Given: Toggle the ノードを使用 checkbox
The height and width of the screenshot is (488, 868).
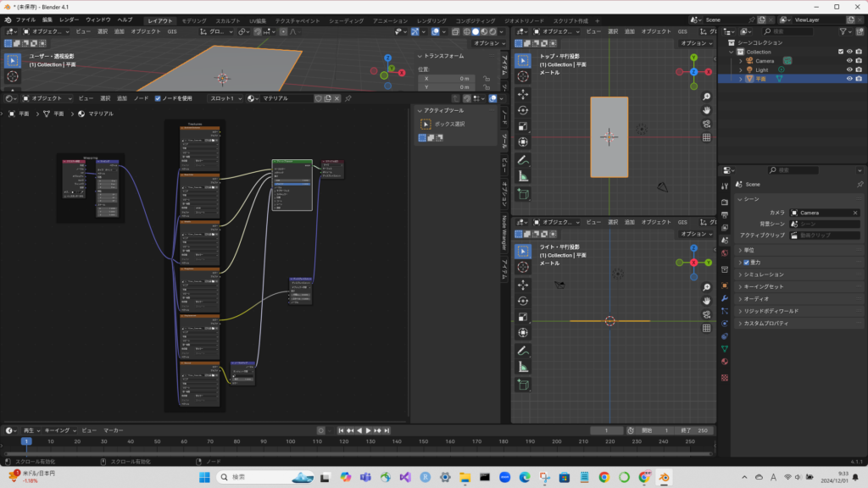Looking at the screenshot, I should [158, 98].
